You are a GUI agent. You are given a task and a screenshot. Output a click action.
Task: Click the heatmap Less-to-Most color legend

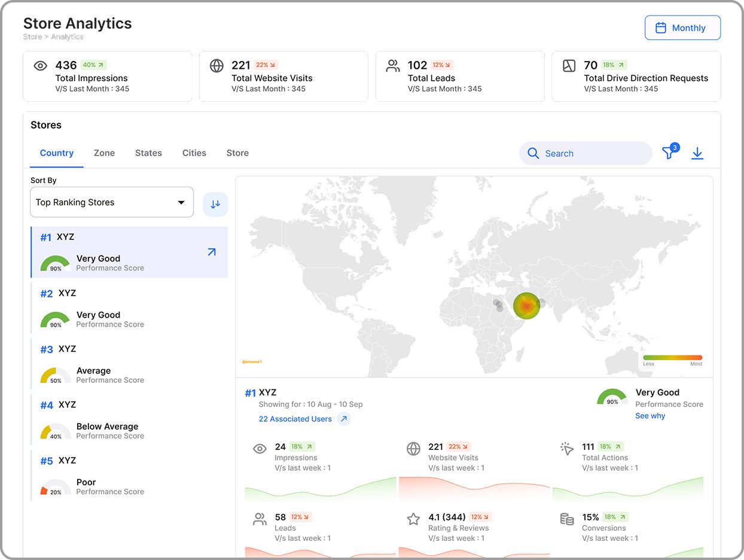click(672, 358)
